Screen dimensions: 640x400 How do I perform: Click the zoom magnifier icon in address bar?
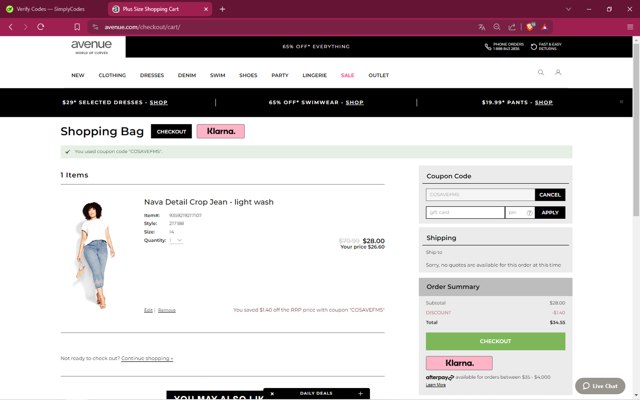tap(497, 27)
